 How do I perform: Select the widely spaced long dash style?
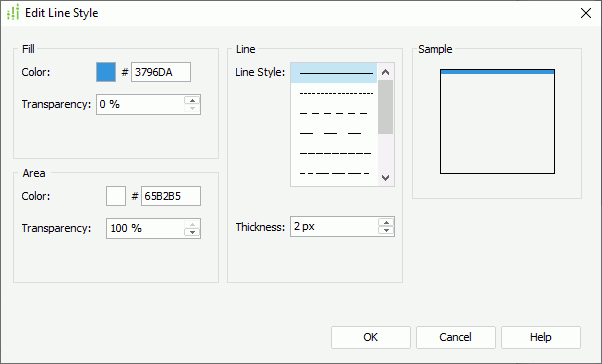tap(334, 133)
